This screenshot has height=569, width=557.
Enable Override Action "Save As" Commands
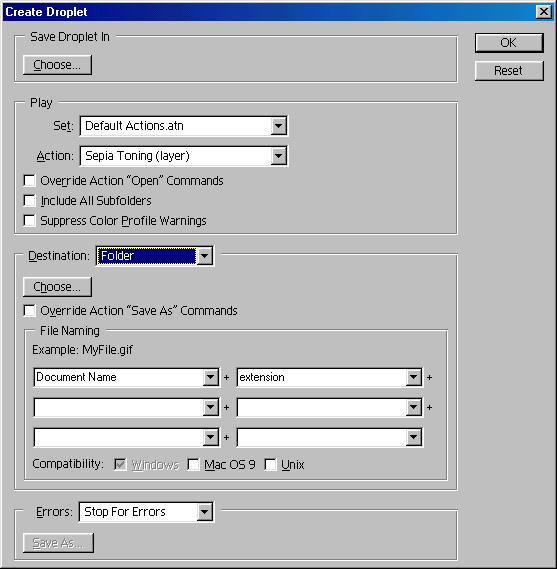29,311
